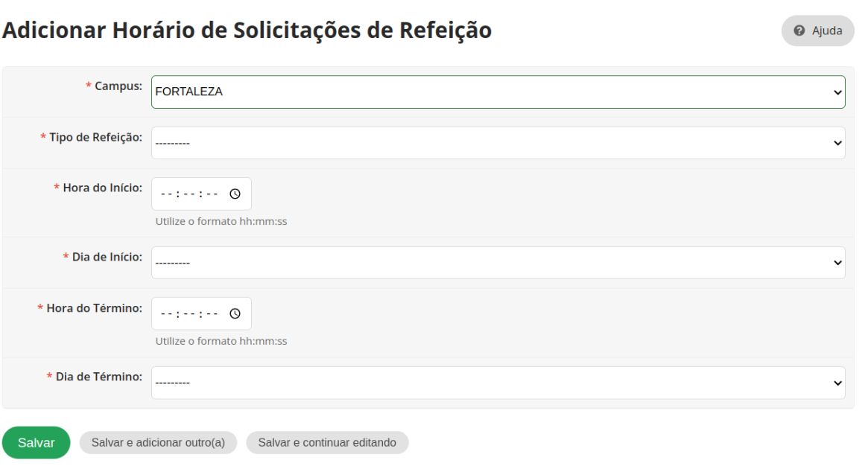Open the Ajuda help button

[x=817, y=31]
